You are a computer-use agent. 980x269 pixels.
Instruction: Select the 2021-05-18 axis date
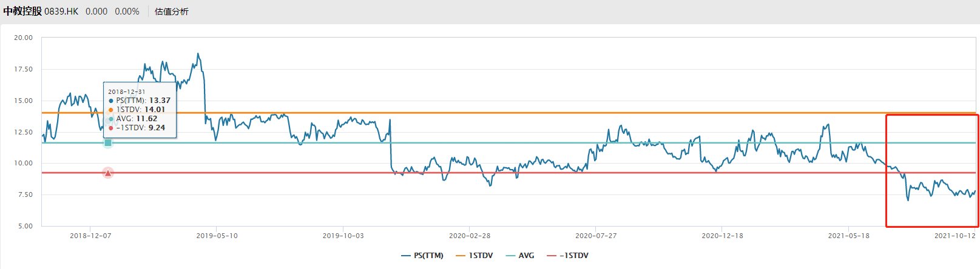(848, 236)
